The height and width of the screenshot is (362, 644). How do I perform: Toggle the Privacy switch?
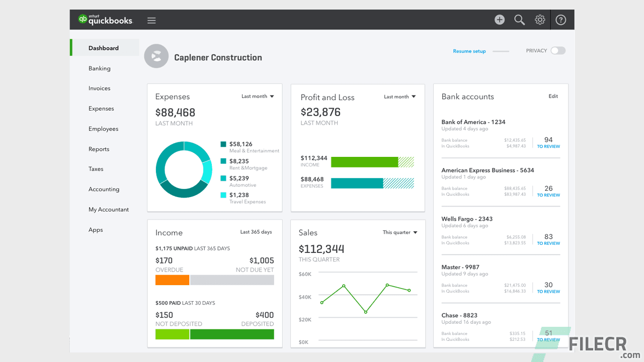pos(557,50)
